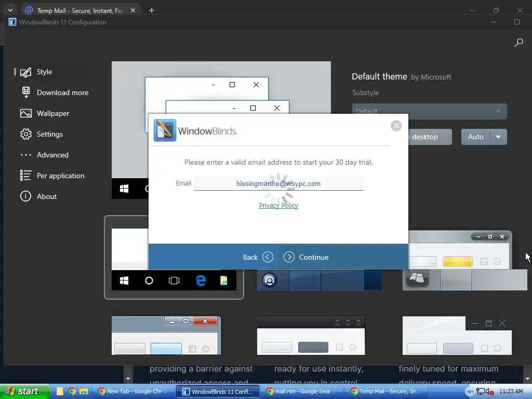Select Style in the sidebar
Screen dimensions: 532x399
point(44,72)
